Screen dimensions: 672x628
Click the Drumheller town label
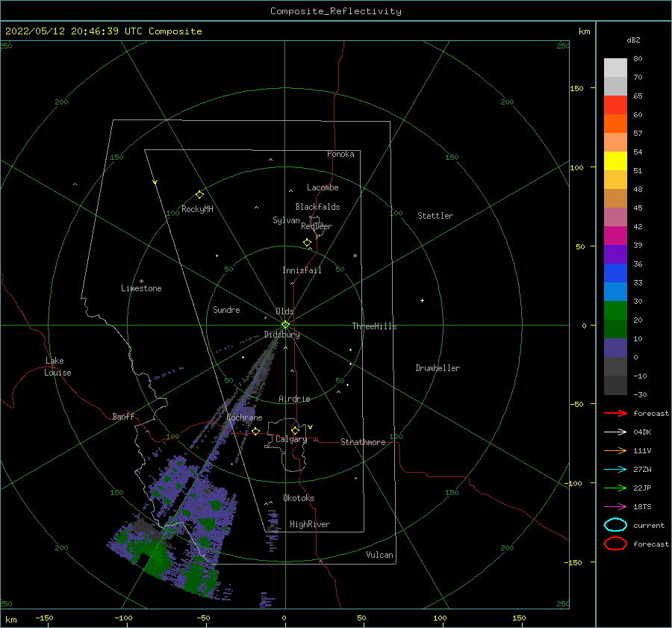tap(438, 368)
